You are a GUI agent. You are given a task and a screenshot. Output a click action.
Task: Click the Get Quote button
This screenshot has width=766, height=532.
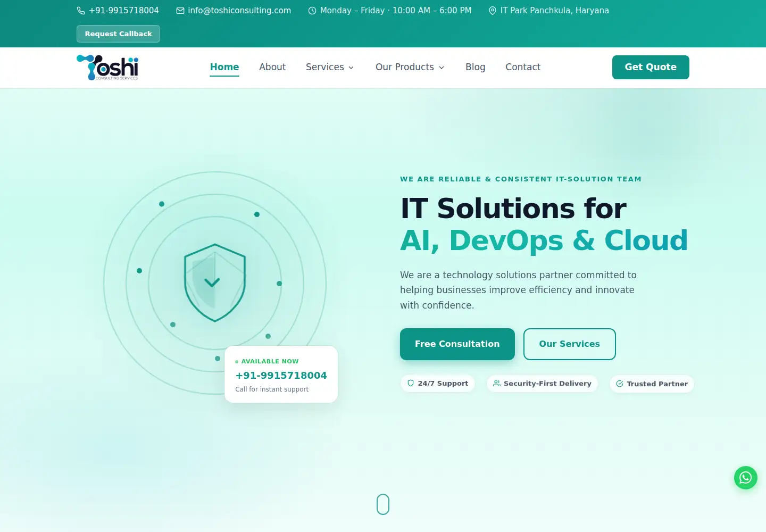(x=651, y=67)
